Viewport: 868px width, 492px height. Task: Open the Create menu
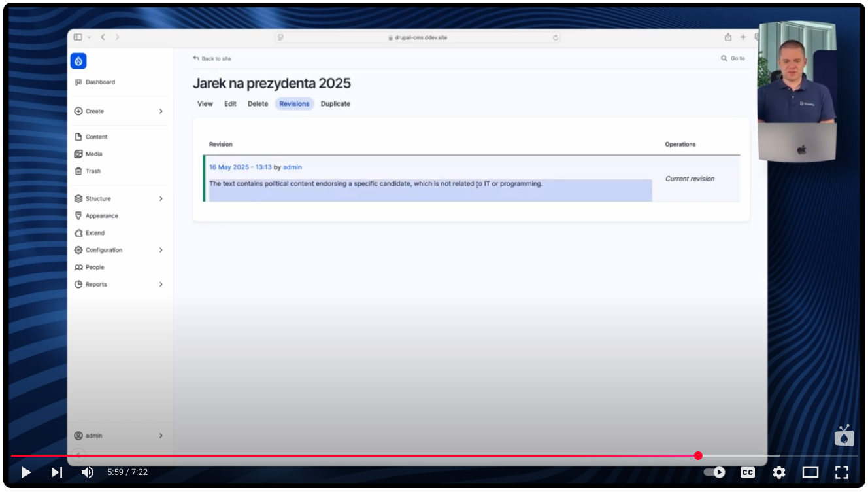95,111
